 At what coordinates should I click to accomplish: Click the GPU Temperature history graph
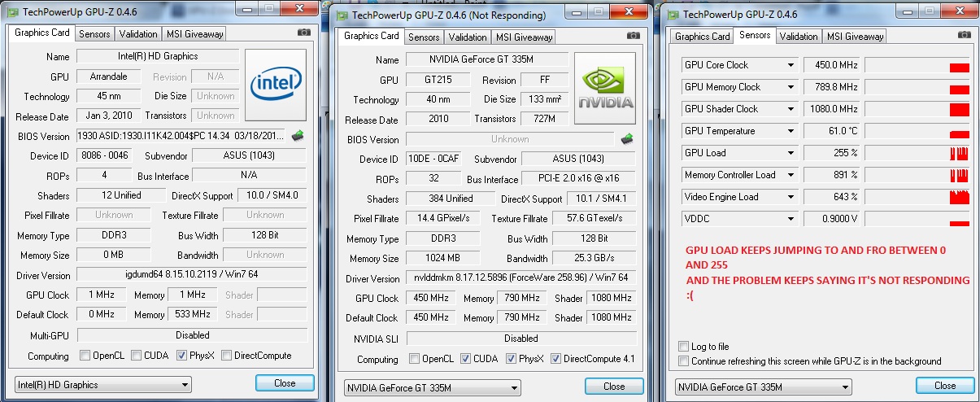[917, 131]
